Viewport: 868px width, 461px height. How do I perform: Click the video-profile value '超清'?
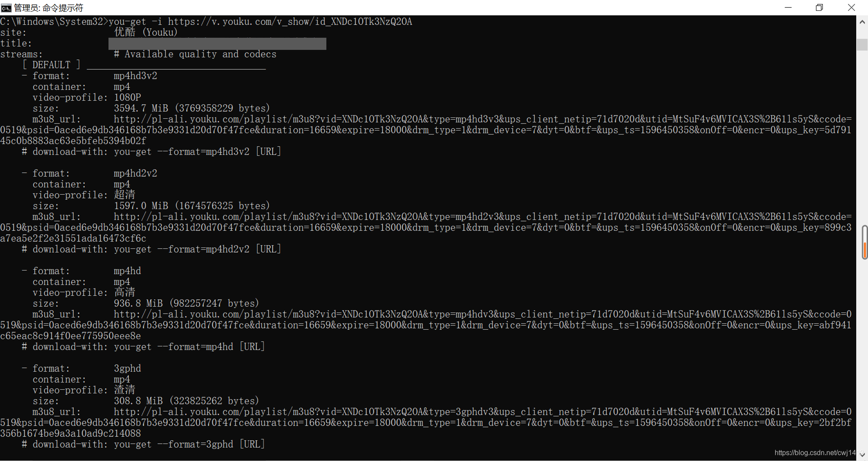125,195
